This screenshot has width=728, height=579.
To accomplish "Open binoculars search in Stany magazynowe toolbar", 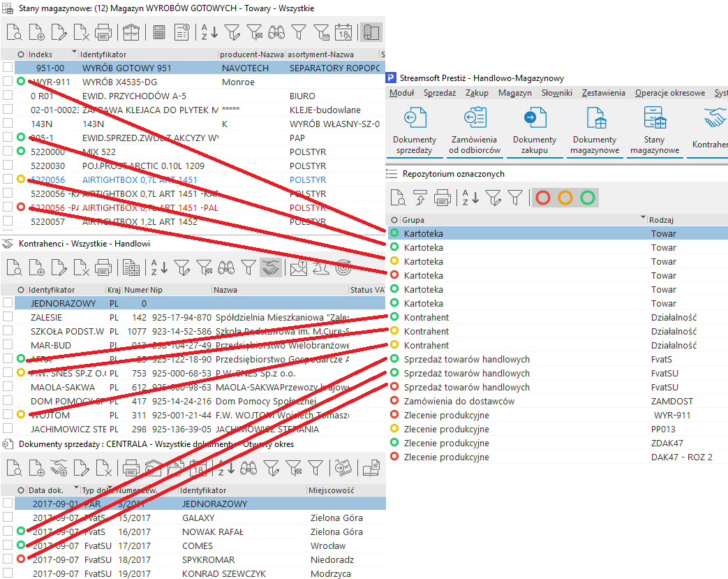I will [276, 33].
